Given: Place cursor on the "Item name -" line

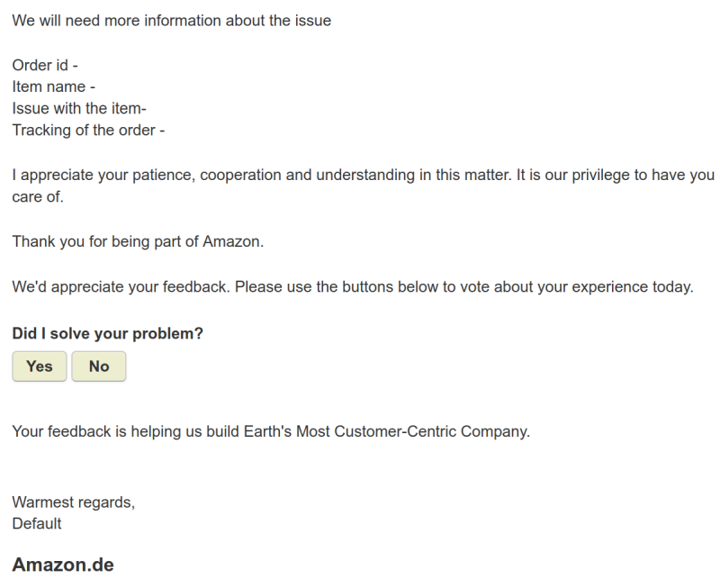Looking at the screenshot, I should click(x=53, y=86).
